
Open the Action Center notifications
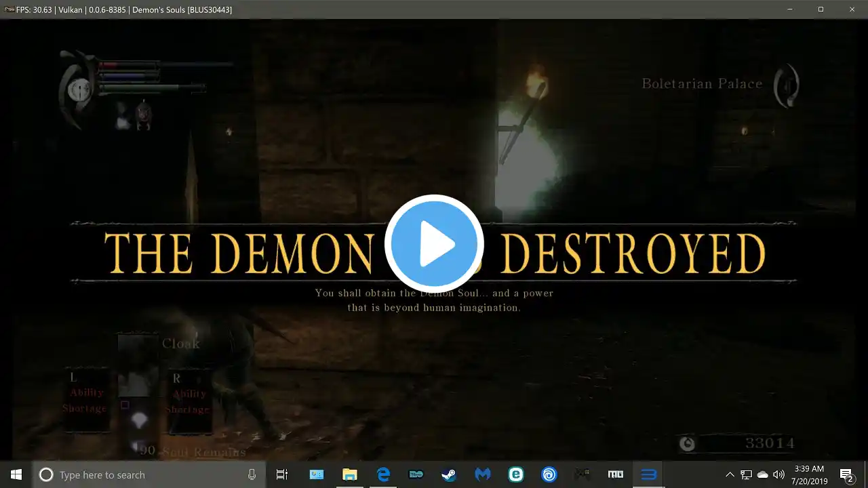tap(846, 474)
